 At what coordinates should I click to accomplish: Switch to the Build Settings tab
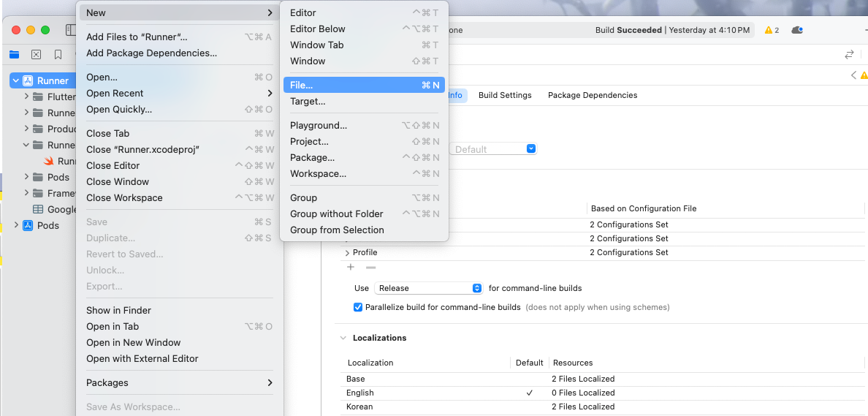click(x=505, y=95)
